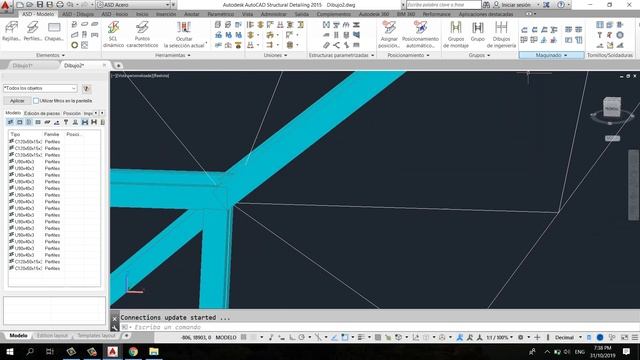Screen dimensions: 640x360
Task: Click the command line input field
Action: point(380,327)
